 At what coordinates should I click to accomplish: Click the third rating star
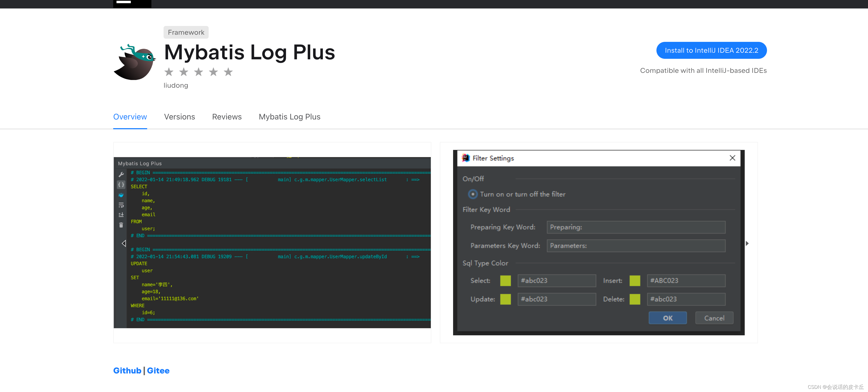pos(199,72)
